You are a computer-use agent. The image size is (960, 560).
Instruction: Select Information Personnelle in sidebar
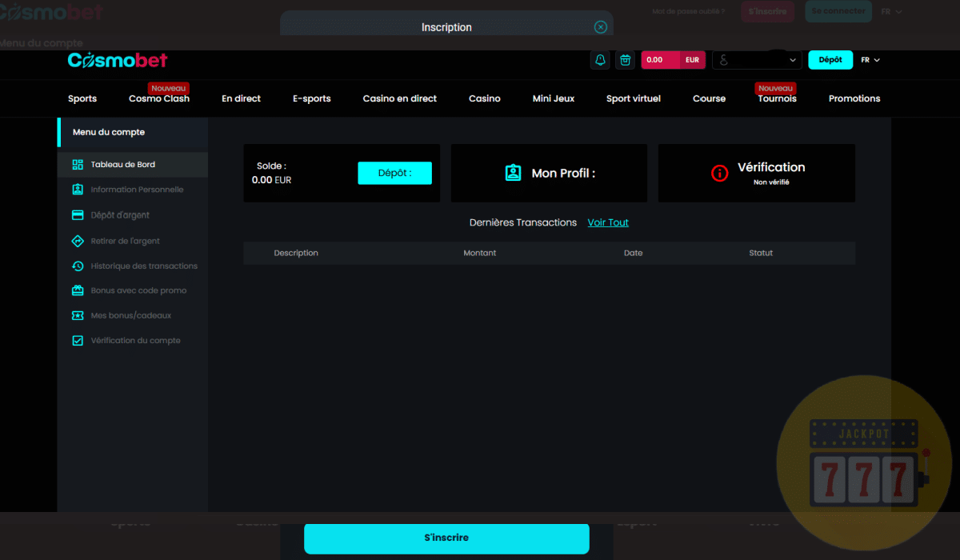133,190
